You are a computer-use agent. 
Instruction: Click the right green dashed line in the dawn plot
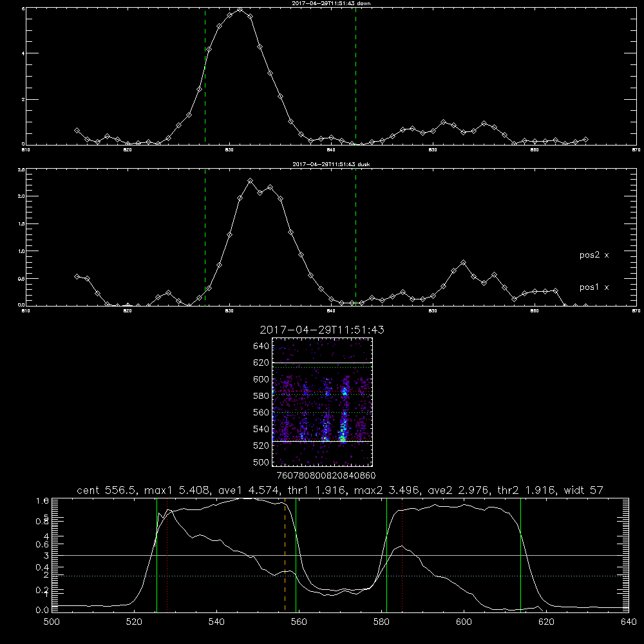pyautogui.click(x=355, y=76)
